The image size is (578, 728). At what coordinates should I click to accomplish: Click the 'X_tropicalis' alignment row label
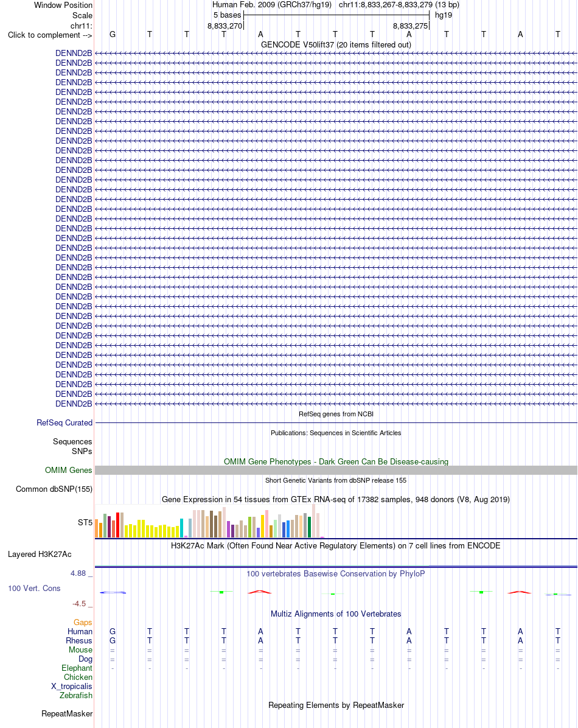(72, 687)
